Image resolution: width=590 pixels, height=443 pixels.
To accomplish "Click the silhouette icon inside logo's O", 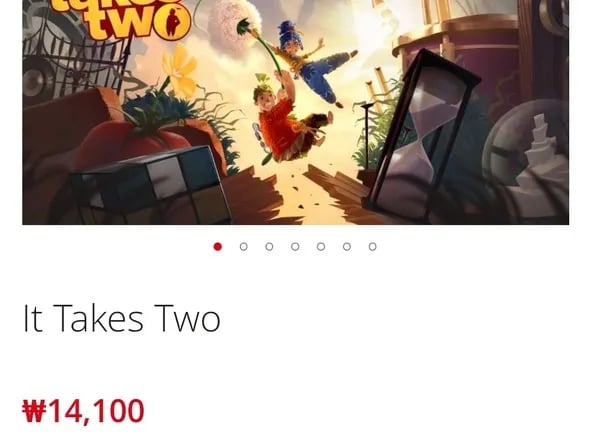I will tap(173, 22).
